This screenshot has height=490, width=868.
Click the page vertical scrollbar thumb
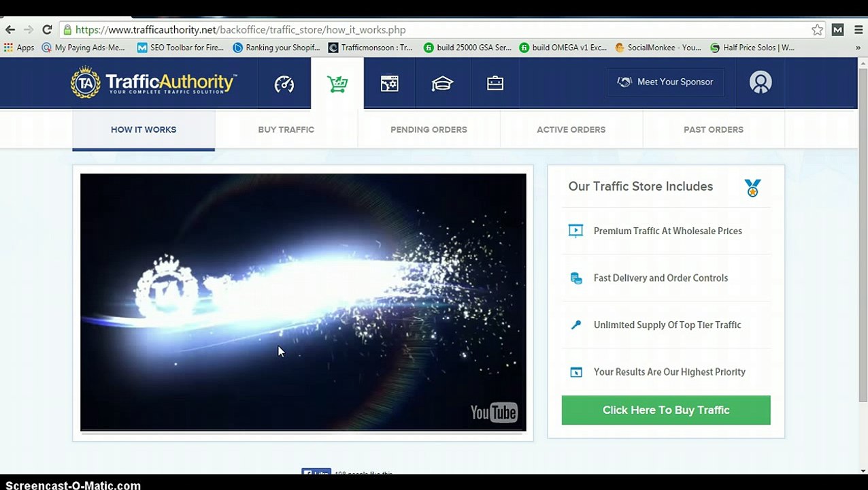pos(863,234)
